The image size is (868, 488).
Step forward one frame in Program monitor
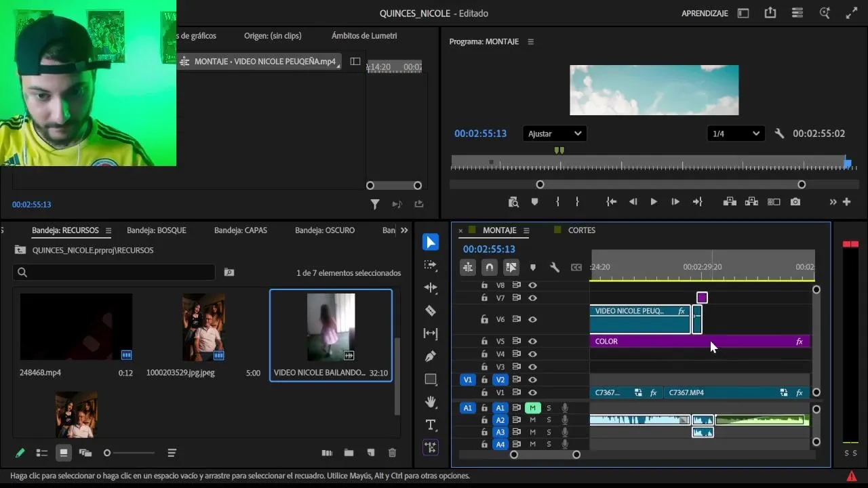(x=675, y=202)
